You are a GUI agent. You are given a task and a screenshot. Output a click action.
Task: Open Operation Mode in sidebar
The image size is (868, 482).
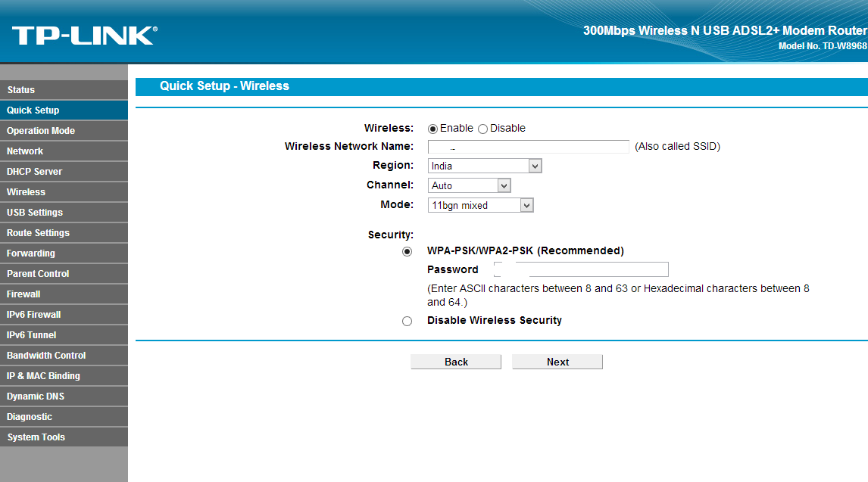coord(64,130)
